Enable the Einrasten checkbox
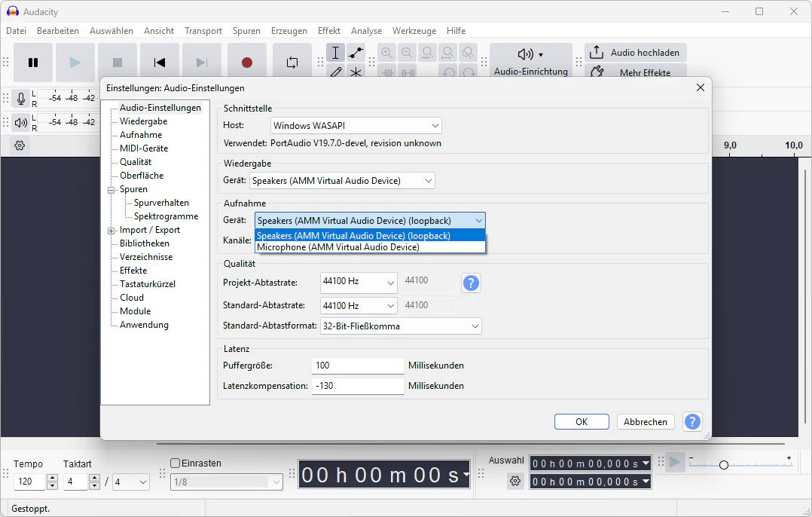Screen dimensions: 812x517 click(175, 463)
